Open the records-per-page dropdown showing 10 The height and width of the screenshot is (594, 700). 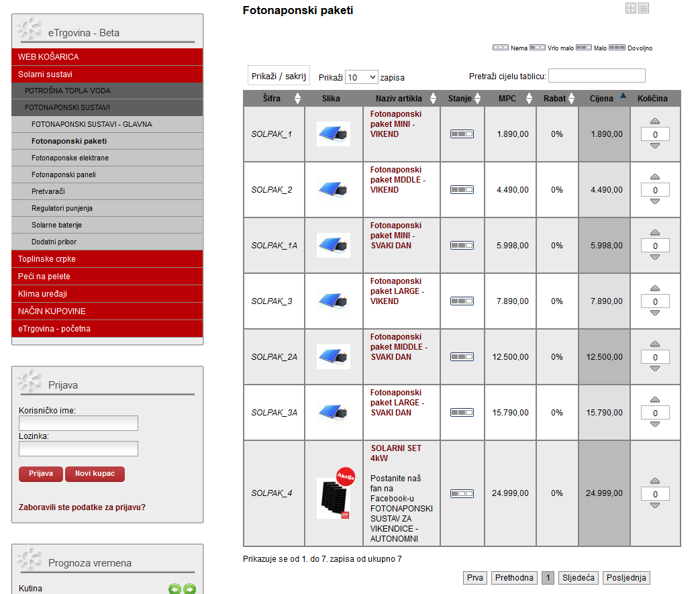[x=361, y=77]
